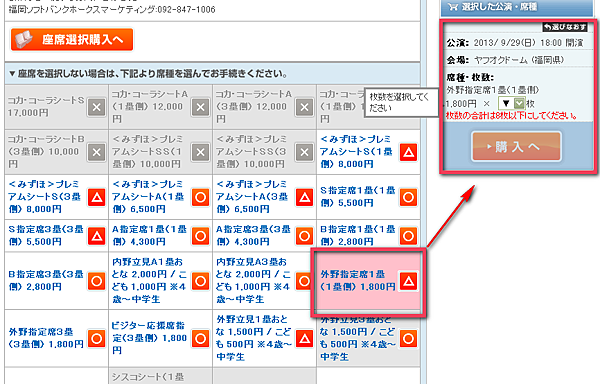Click triangle icon for プレミアムシートS(1塁側) 8,000円
This screenshot has width=600, height=384.
(409, 152)
